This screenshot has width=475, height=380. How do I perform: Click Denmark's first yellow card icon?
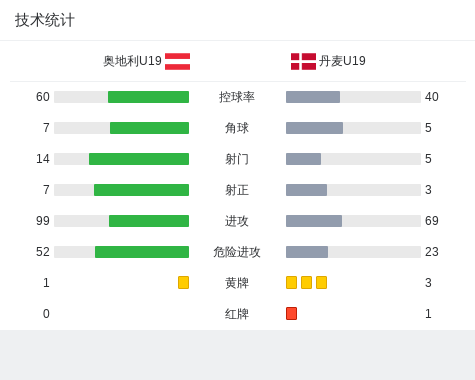(291, 282)
